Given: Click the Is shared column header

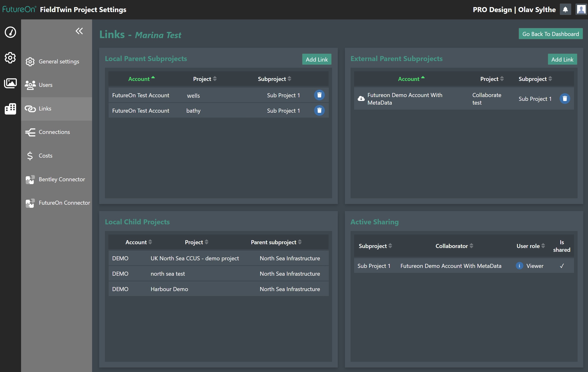Looking at the screenshot, I should click(562, 246).
